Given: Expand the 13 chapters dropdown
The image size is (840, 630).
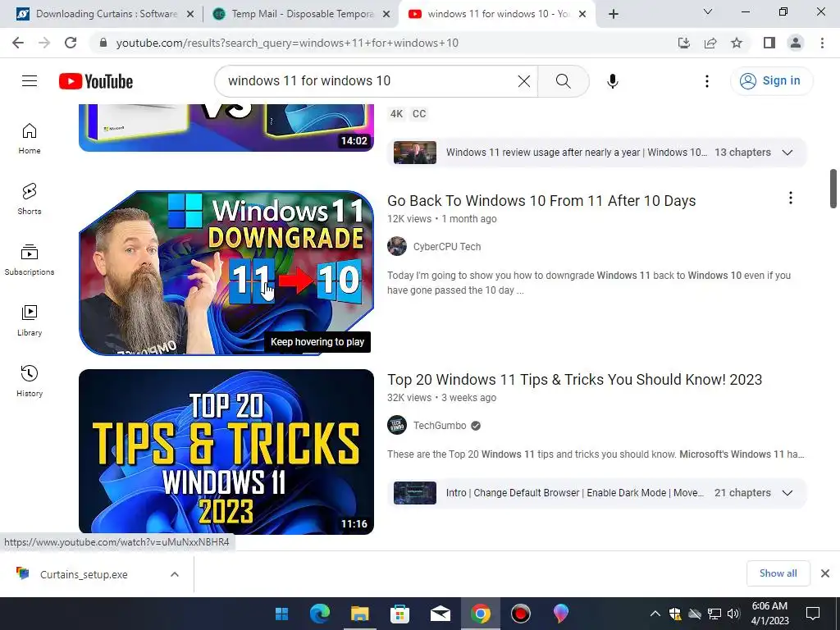Looking at the screenshot, I should (787, 153).
